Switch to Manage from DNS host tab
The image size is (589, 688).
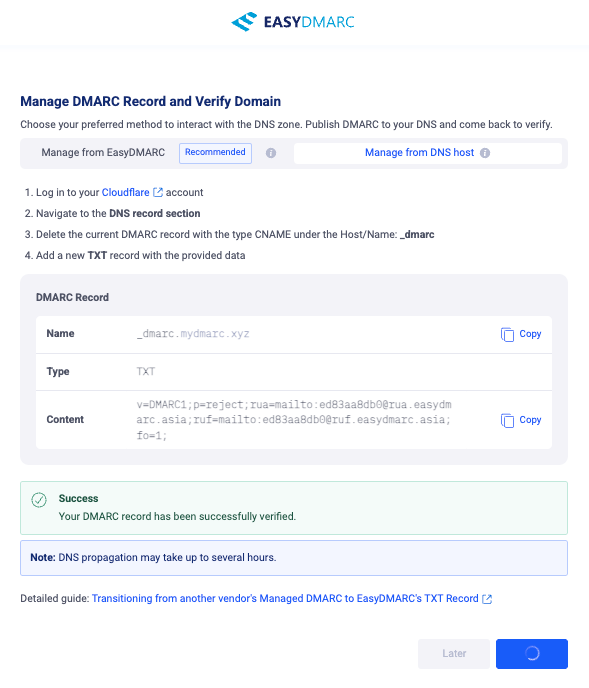(x=419, y=153)
